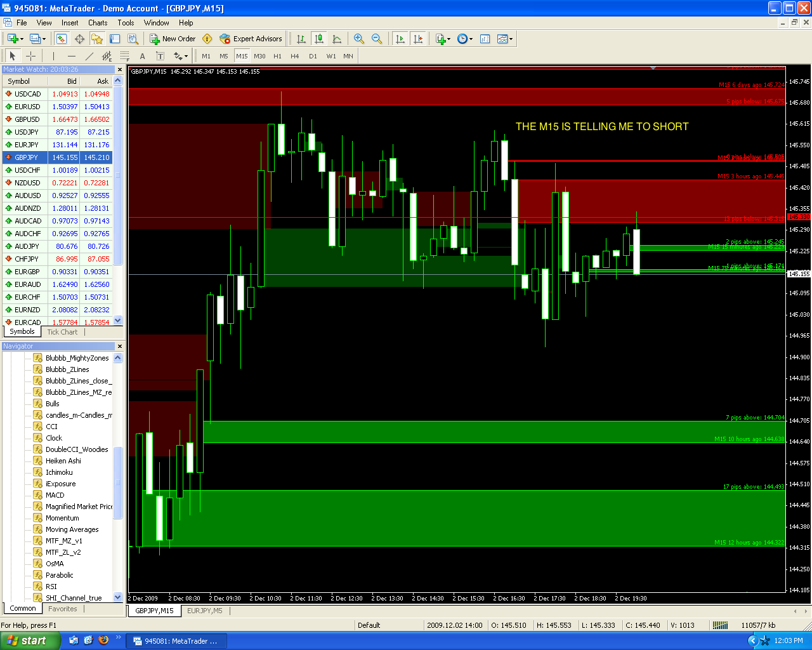Screen dimensions: 812x650
Task: Toggle the Navigator window star-folder icon
Action: click(97, 39)
